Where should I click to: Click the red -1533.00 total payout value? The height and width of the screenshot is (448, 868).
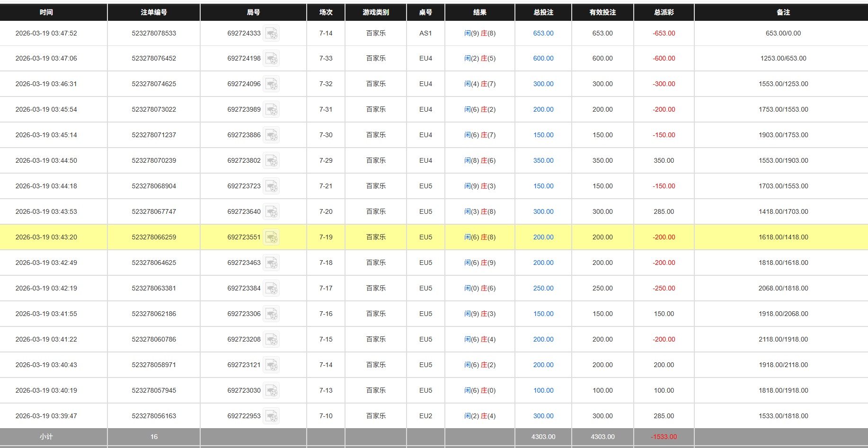pyautogui.click(x=664, y=437)
